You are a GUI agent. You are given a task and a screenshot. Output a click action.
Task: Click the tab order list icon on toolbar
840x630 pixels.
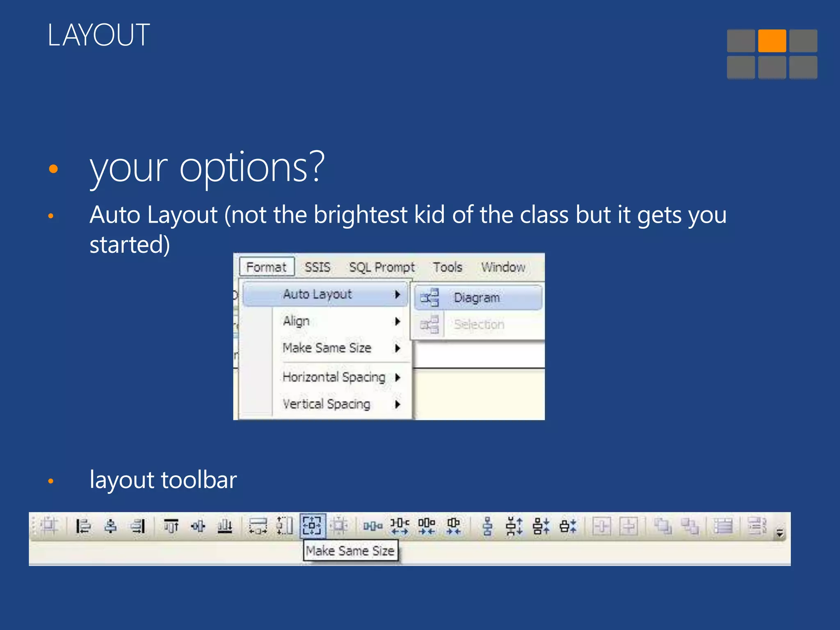723,526
